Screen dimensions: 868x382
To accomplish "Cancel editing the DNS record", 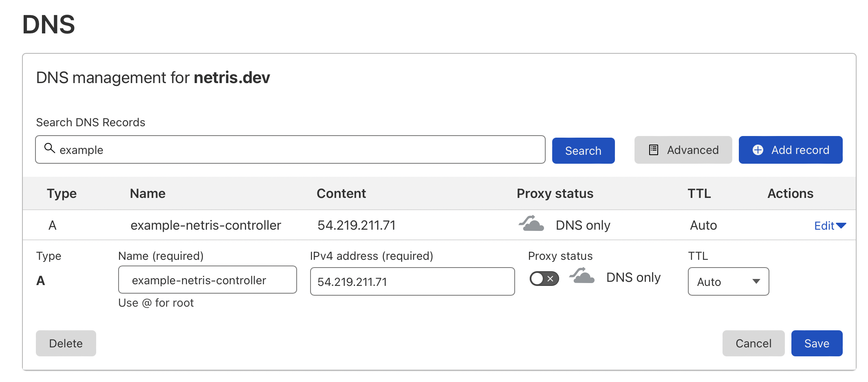I will [x=753, y=343].
